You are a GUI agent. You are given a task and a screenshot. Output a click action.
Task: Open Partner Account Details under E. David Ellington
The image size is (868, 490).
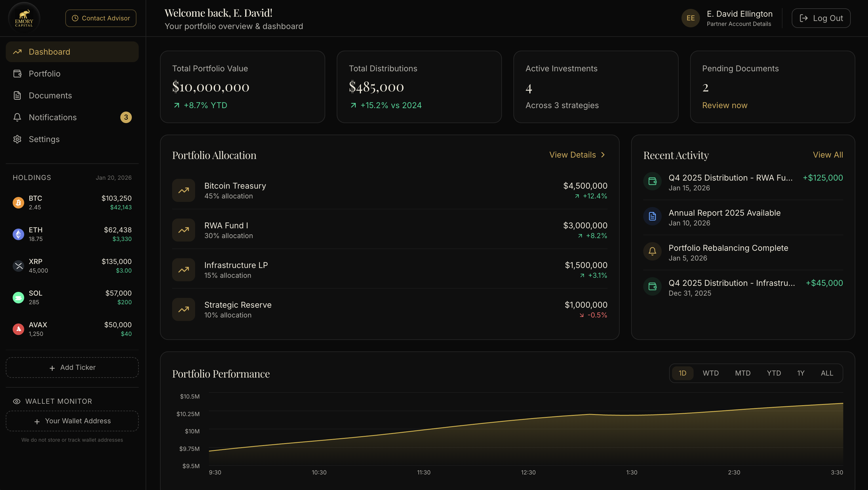(x=739, y=24)
